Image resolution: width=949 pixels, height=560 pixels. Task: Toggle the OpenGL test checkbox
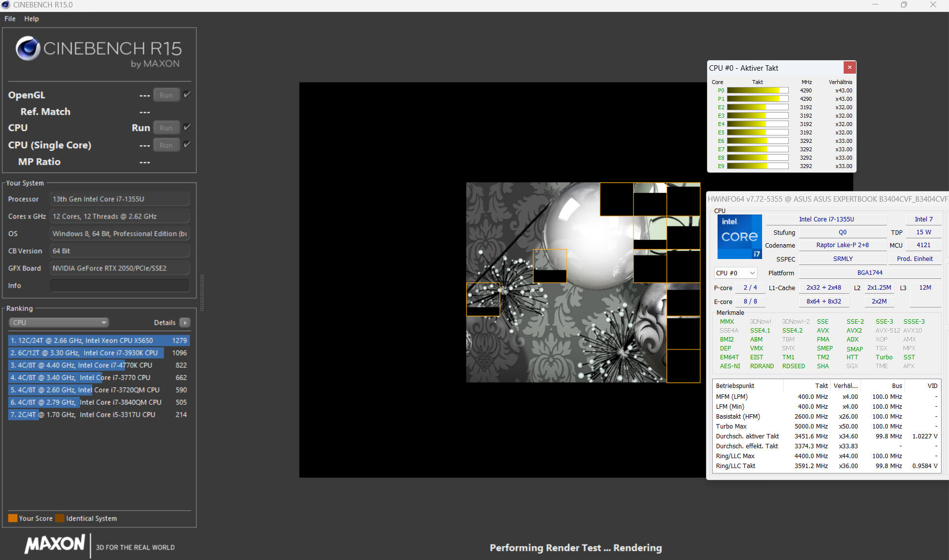(x=187, y=94)
